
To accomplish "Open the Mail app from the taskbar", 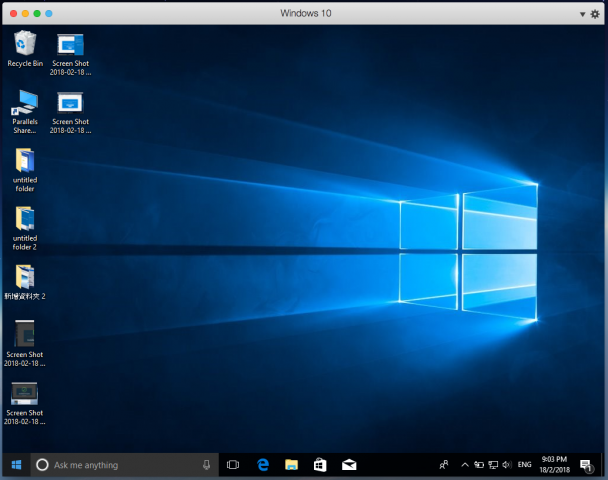I will pyautogui.click(x=349, y=464).
